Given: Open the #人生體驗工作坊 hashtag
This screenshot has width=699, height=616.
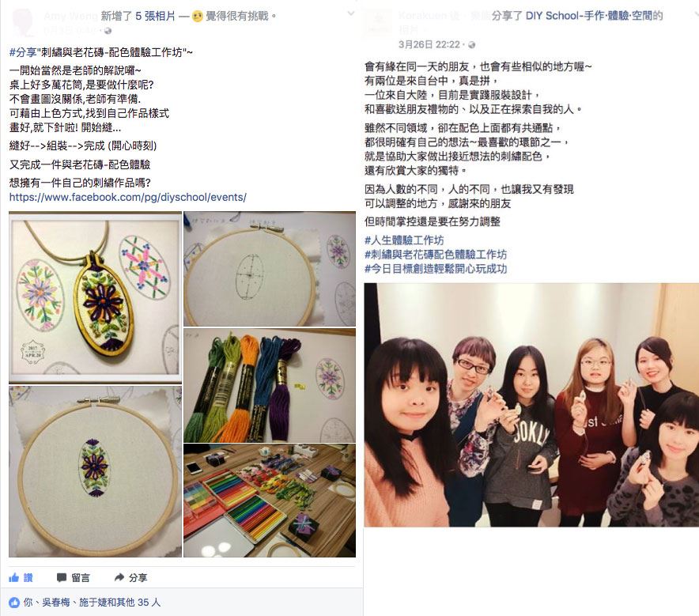Looking at the screenshot, I should click(404, 240).
